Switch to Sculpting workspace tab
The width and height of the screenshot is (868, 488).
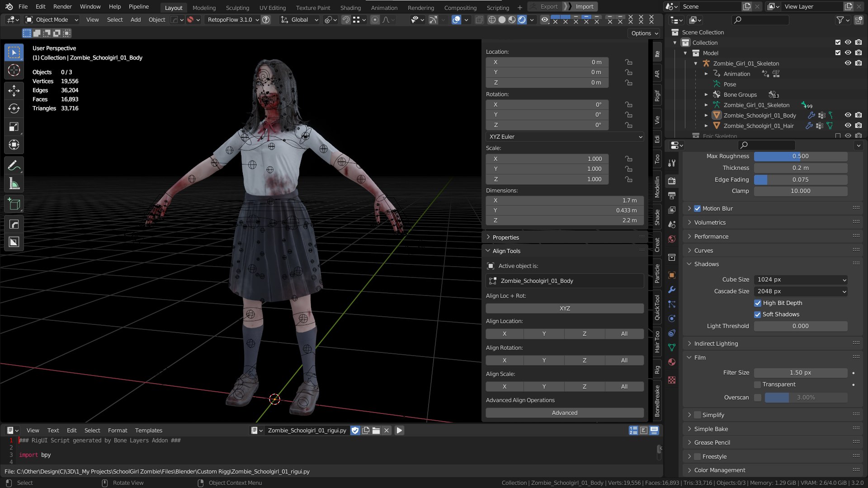tap(237, 8)
